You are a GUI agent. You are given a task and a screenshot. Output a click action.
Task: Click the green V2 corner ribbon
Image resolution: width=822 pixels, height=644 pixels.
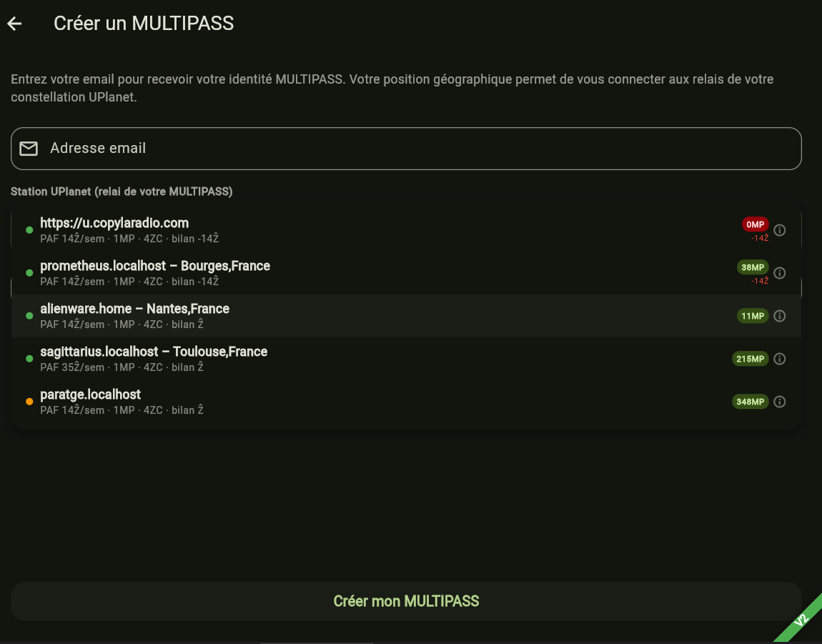click(801, 620)
